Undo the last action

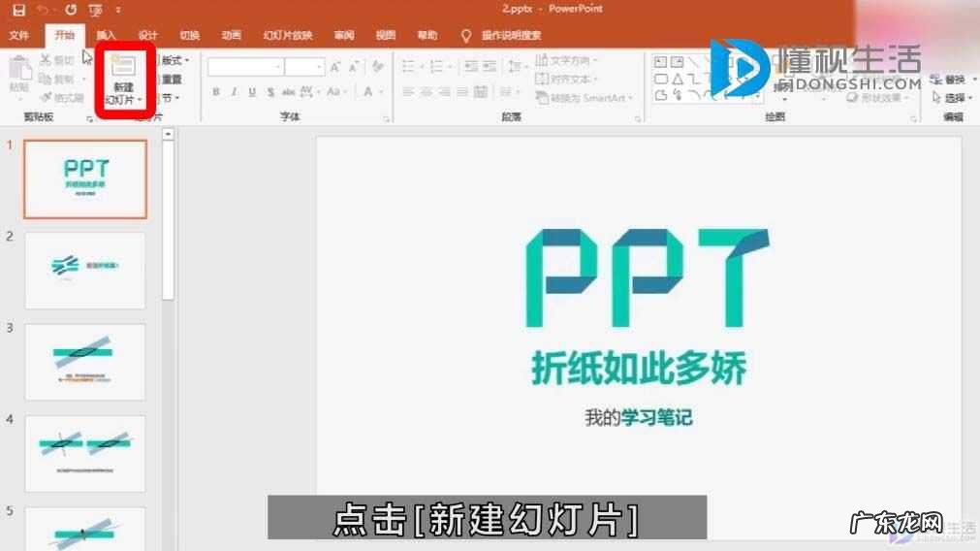43,10
